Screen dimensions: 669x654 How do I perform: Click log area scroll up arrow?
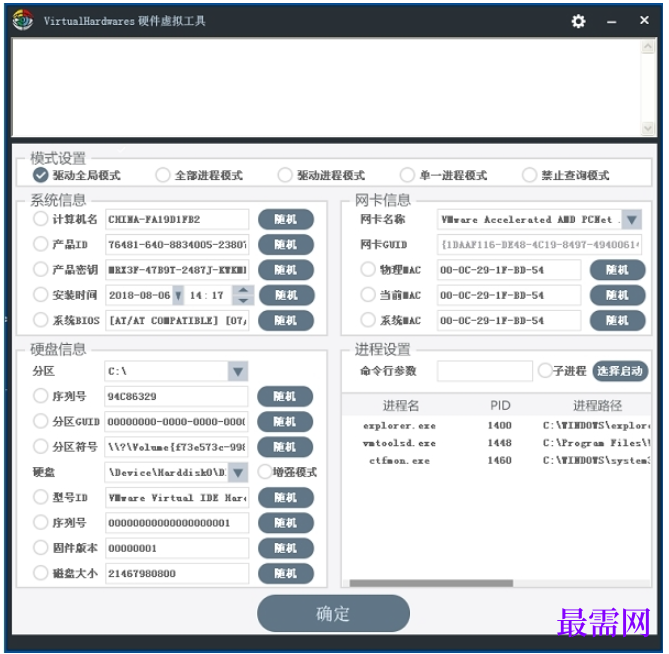pyautogui.click(x=648, y=47)
